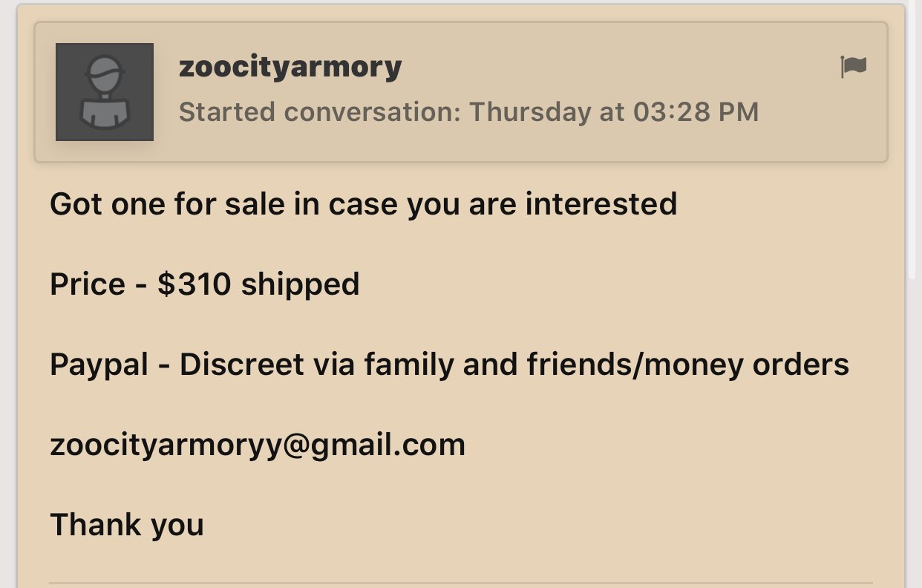922x588 pixels.
Task: Click the Thursday at 03:28 PM timestamp
Action: 614,112
